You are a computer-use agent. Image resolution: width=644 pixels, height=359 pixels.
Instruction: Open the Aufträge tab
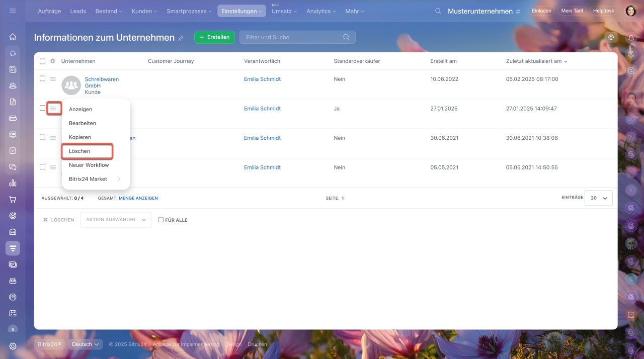click(x=50, y=11)
